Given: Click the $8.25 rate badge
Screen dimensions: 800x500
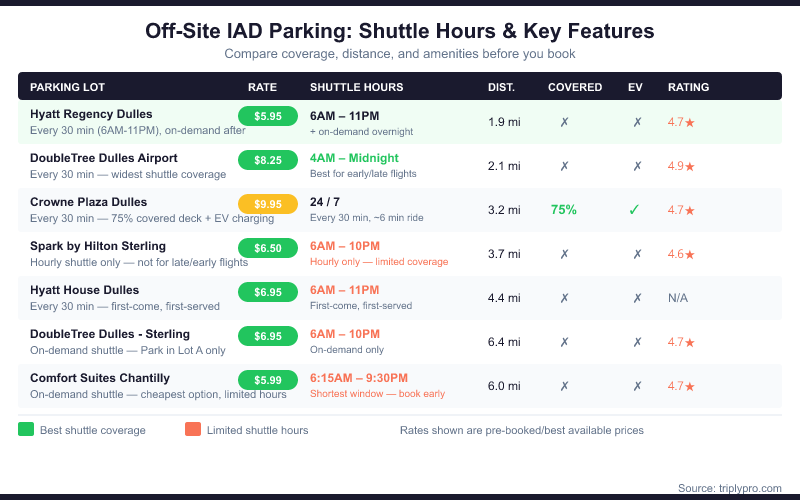Looking at the screenshot, I should (x=268, y=160).
